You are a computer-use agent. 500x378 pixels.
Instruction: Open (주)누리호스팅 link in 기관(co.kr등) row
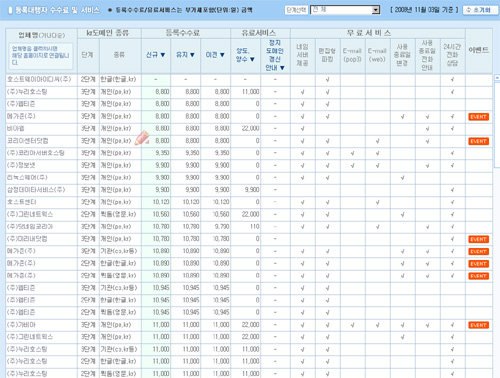point(27,349)
